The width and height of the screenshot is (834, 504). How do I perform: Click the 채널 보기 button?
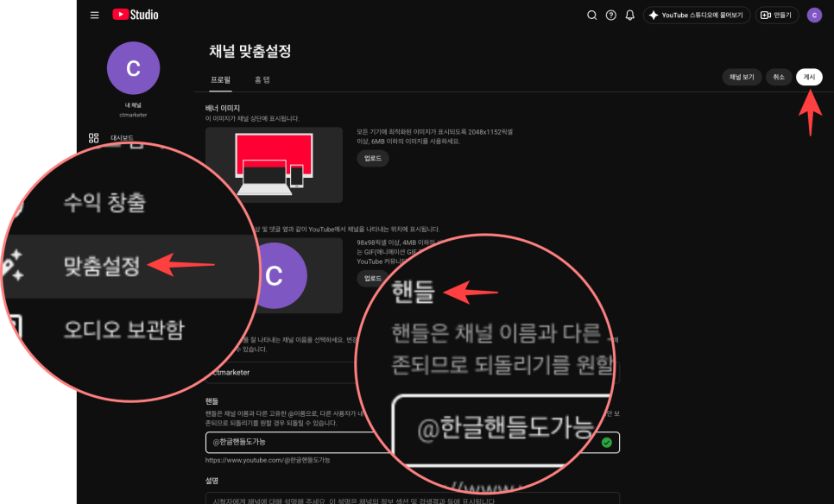[742, 77]
